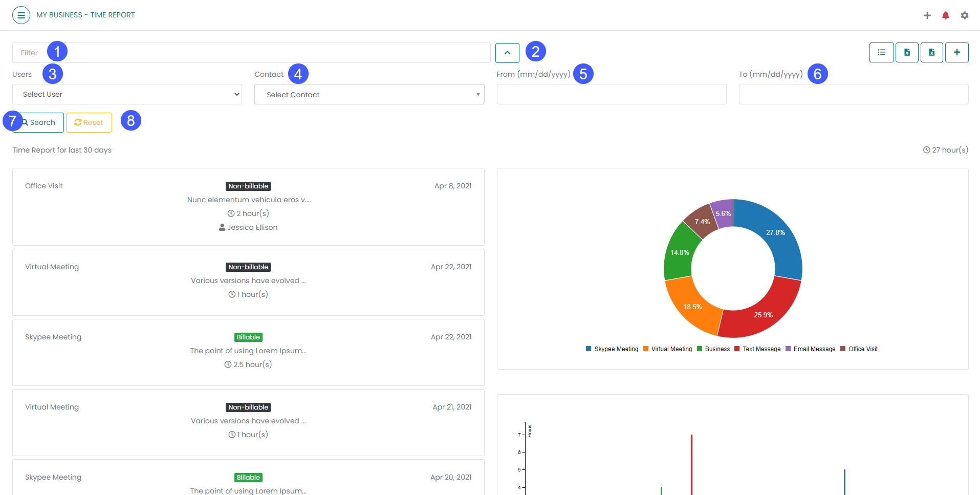Click the Non-billable badge on Office Visit
The height and width of the screenshot is (495, 980).
click(248, 186)
